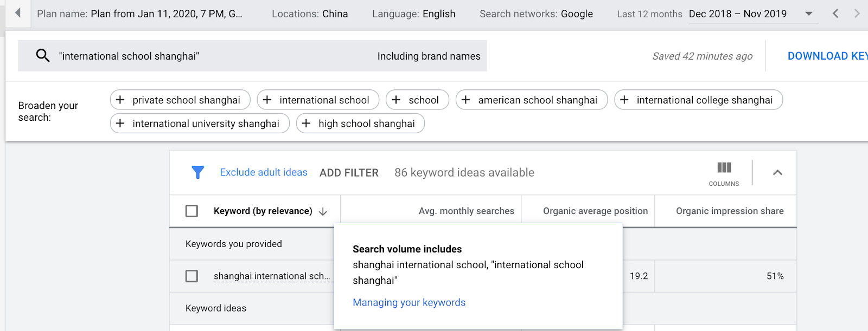Open the Columns settings icon
This screenshot has width=868, height=331.
[724, 172]
